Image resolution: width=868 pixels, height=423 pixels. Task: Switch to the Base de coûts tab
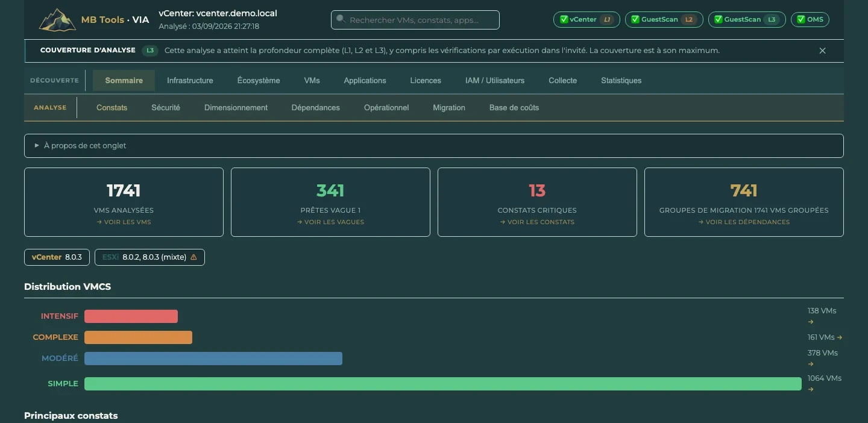[514, 107]
